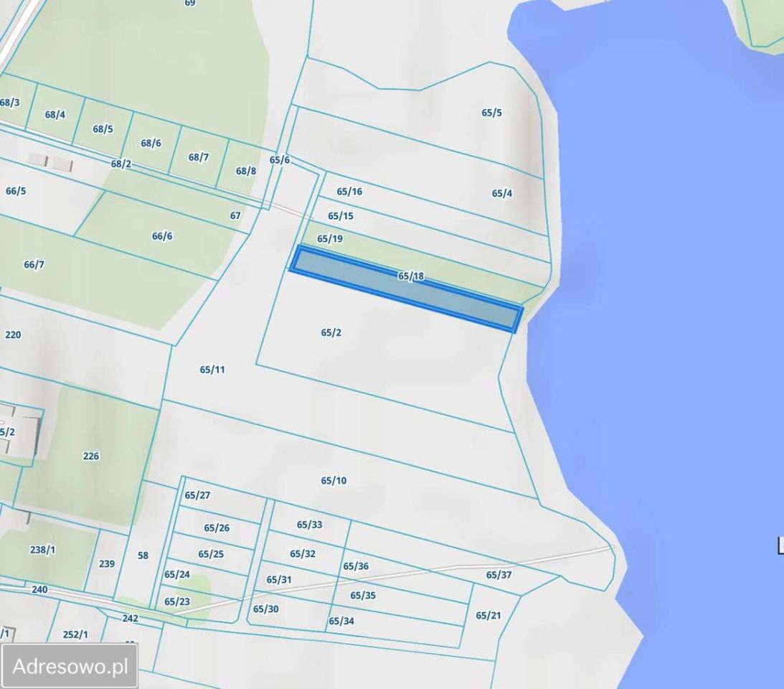Click parcel label 65/36
The height and width of the screenshot is (689, 784).
point(356,566)
